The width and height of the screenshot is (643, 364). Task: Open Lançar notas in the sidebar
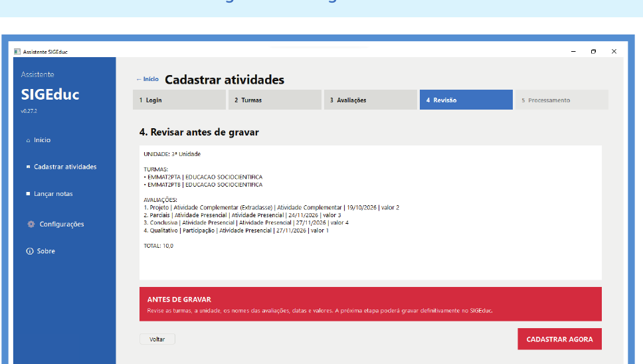coord(53,193)
